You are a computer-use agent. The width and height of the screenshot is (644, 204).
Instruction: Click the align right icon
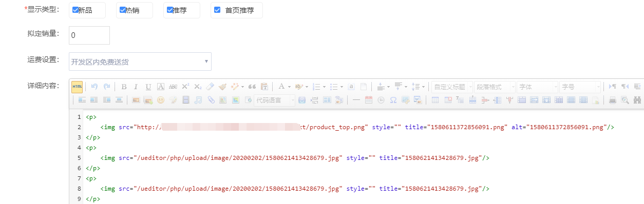coord(107,100)
